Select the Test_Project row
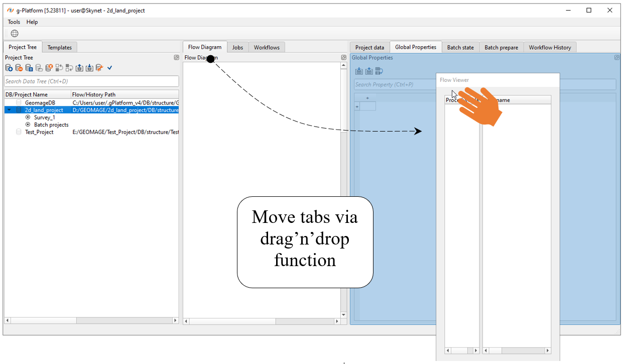Viewport: 623px width, 364px height. coord(91,132)
